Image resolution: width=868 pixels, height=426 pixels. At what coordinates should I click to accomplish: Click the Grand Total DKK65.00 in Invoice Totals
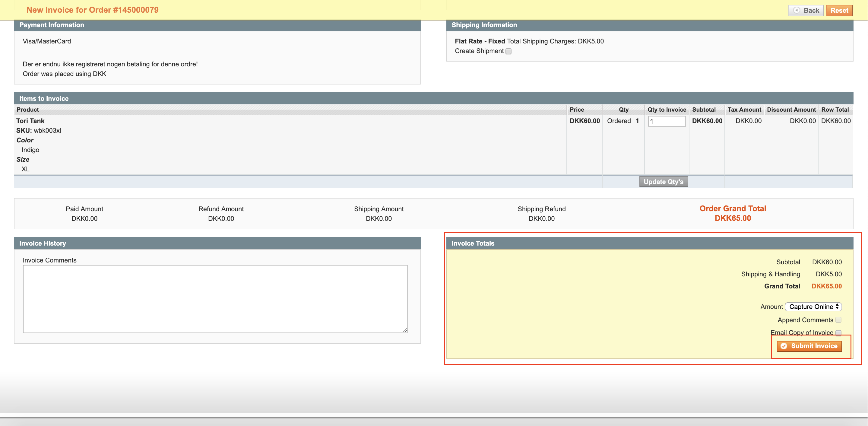tap(826, 286)
